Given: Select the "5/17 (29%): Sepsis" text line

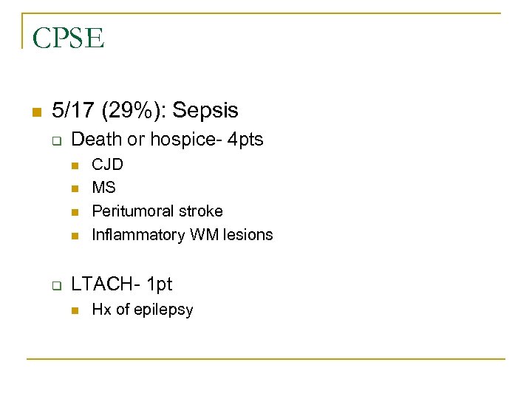Looking at the screenshot, I should (146, 111).
